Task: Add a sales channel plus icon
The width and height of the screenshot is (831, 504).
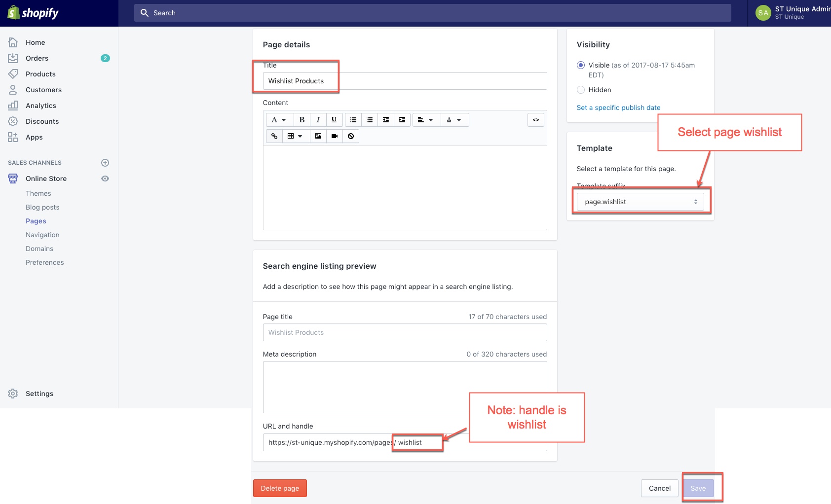Action: click(105, 163)
